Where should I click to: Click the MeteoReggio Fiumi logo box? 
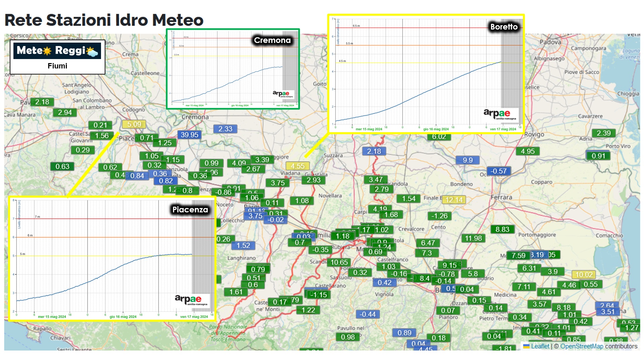pyautogui.click(x=57, y=57)
